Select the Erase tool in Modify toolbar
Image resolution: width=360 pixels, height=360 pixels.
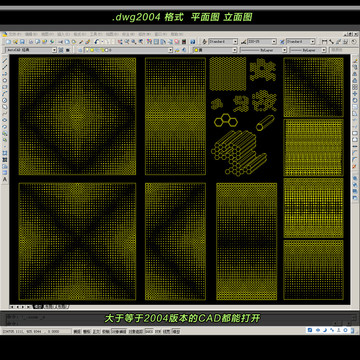355,61
